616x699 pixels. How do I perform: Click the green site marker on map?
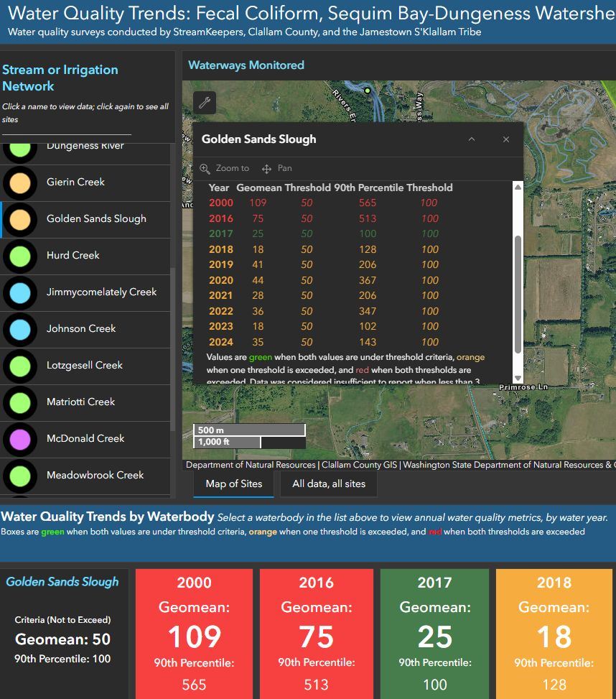coord(368,91)
